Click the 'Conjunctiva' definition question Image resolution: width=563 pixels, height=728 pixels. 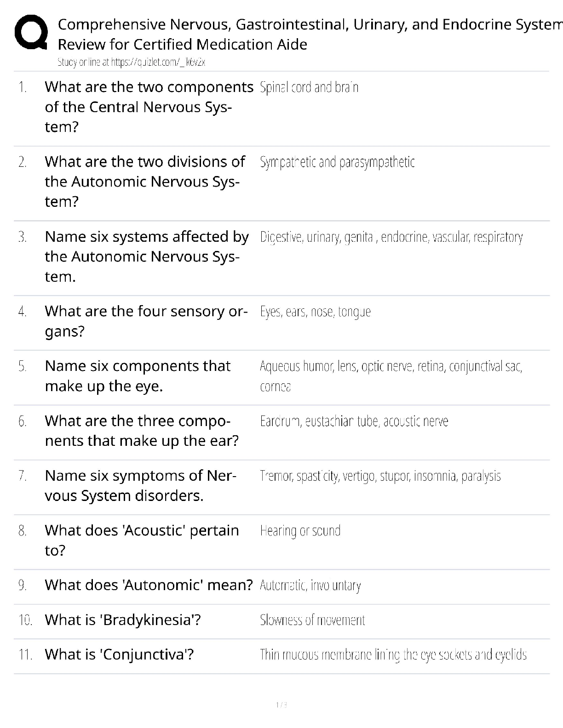tap(119, 654)
